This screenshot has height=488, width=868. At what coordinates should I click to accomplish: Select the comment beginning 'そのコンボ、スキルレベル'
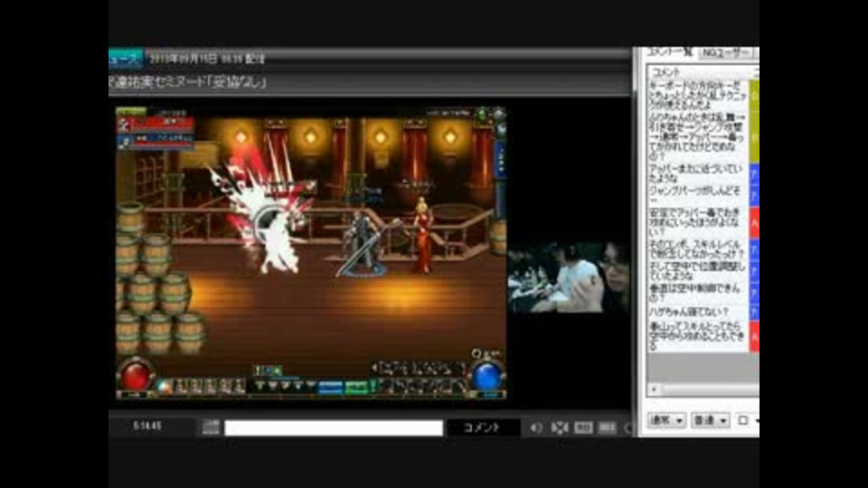coord(699,249)
